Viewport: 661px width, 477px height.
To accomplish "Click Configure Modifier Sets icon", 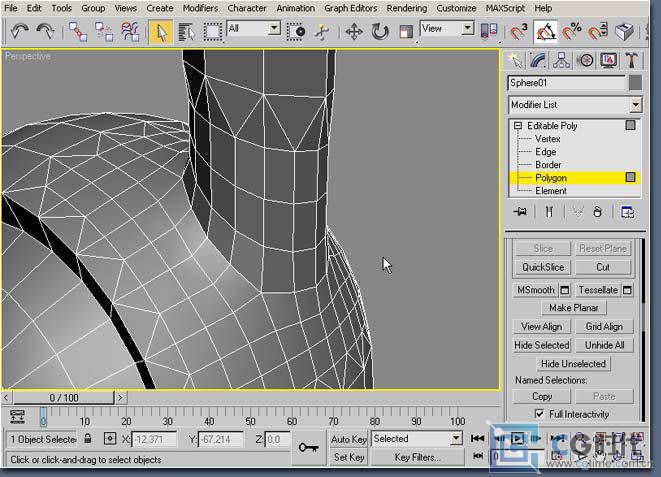I will coord(627,212).
